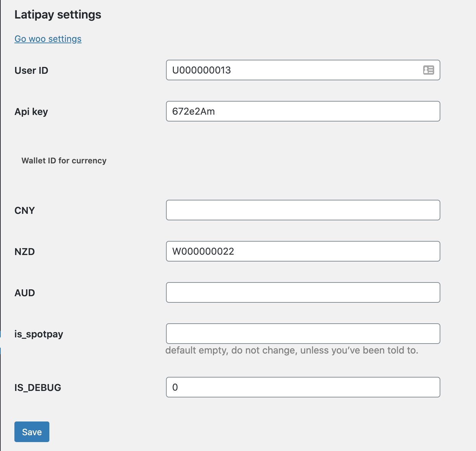Click into the CNY wallet ID field
This screenshot has height=451, width=476.
tap(303, 210)
